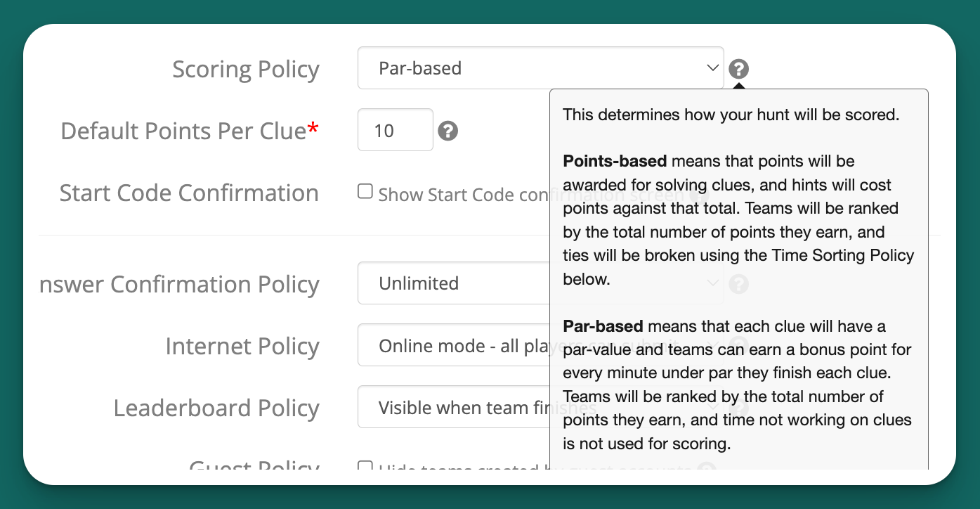Viewport: 980px width, 509px height.
Task: Click the chevron arrow in Scoring Policy select
Action: click(x=712, y=68)
